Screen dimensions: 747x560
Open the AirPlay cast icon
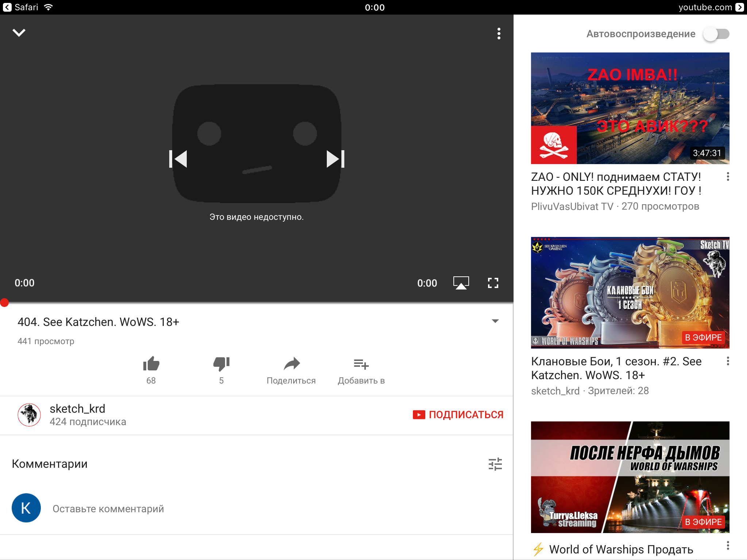coord(461,283)
